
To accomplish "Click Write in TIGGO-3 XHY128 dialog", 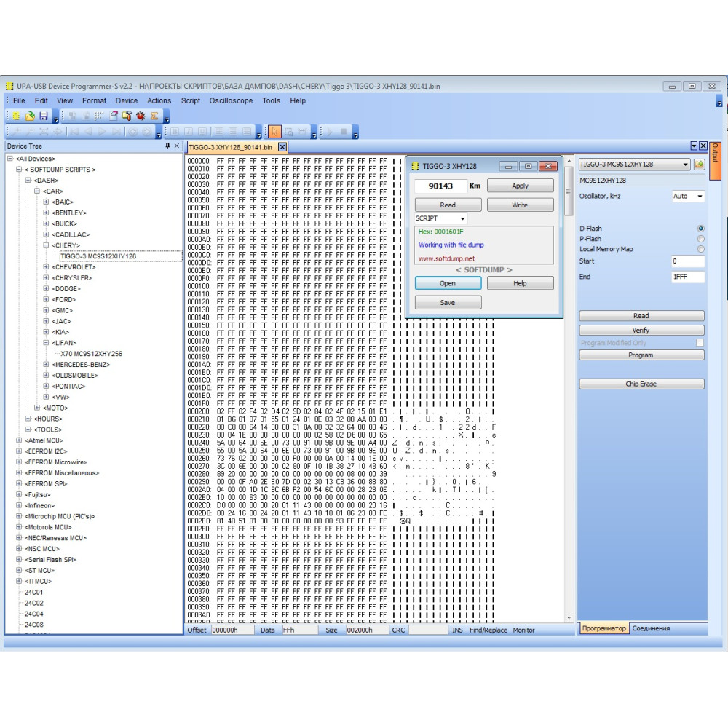I will [x=520, y=205].
